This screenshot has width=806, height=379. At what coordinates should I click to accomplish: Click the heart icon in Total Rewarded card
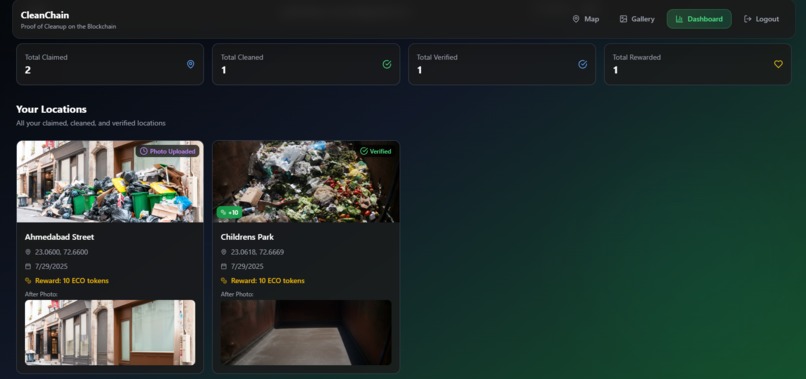tap(778, 64)
